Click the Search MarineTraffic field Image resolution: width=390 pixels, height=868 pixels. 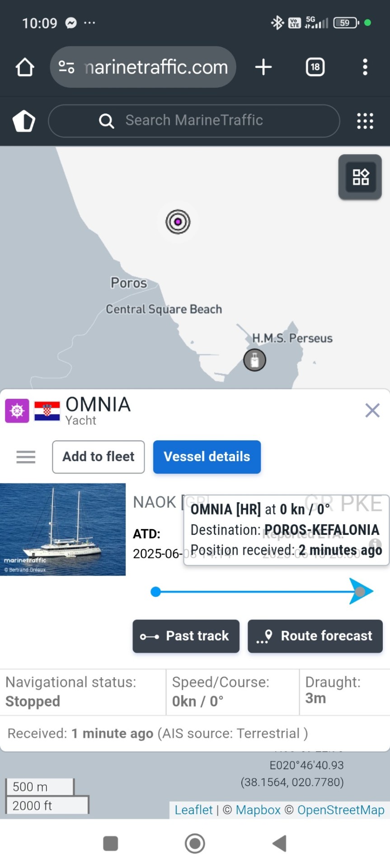(194, 121)
